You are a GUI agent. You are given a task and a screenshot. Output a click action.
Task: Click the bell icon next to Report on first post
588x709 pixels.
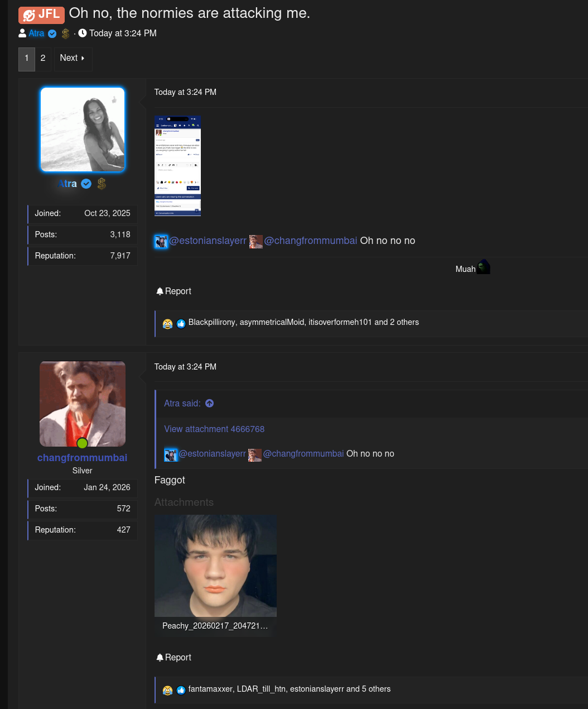coord(160,291)
